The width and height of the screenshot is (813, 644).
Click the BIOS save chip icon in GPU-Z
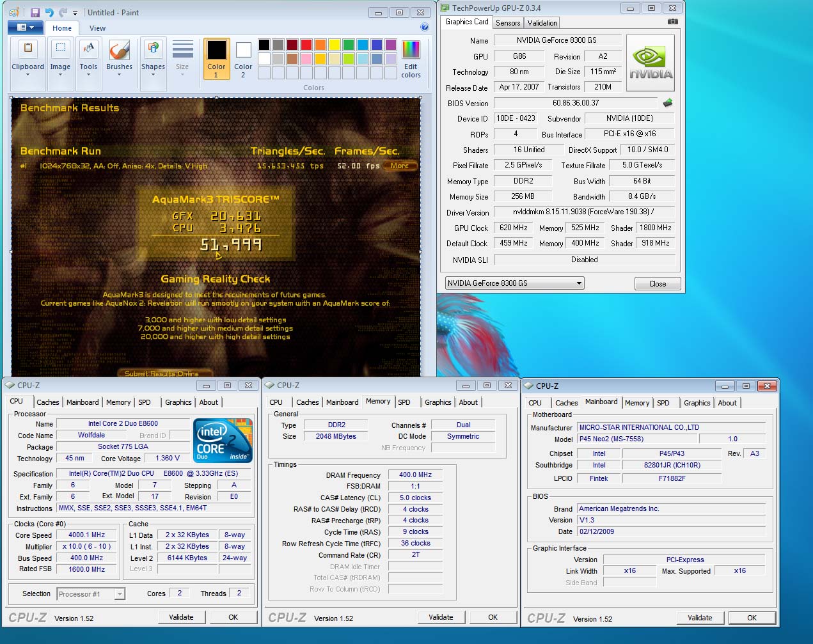668,103
